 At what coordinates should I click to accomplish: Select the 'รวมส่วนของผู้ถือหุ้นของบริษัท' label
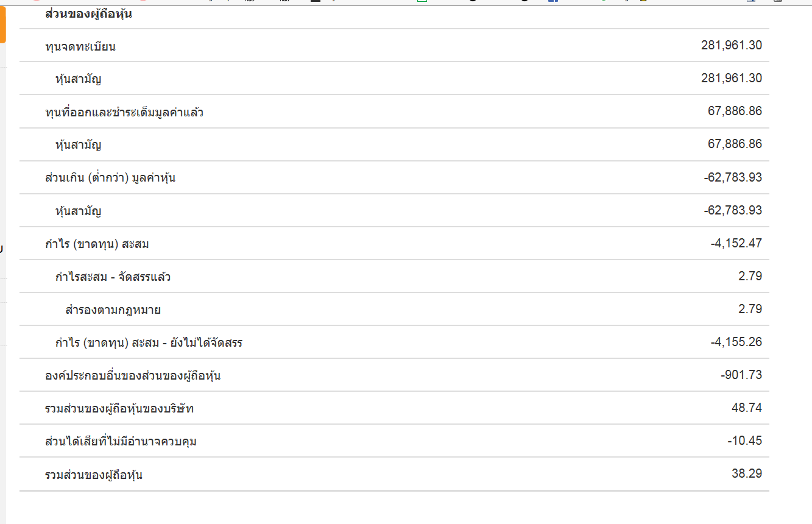pos(119,409)
